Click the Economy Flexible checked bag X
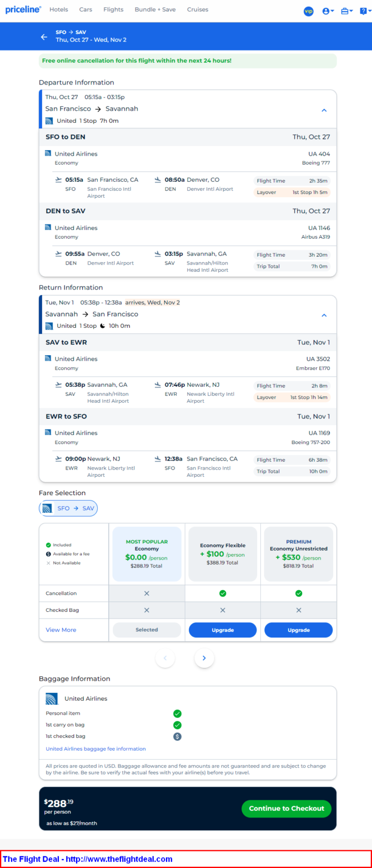 coord(223,610)
